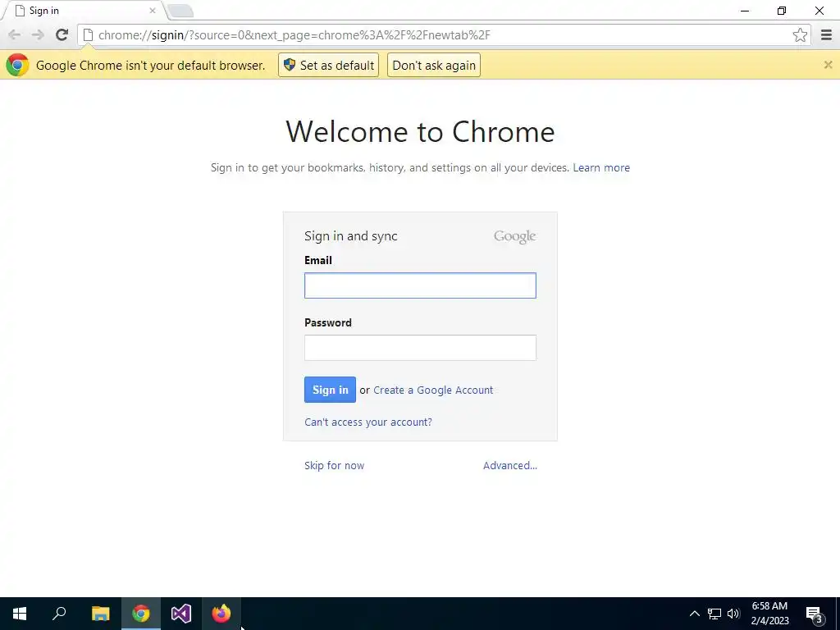The height and width of the screenshot is (630, 840).
Task: Click the blue Sign in button
Action: 330,390
